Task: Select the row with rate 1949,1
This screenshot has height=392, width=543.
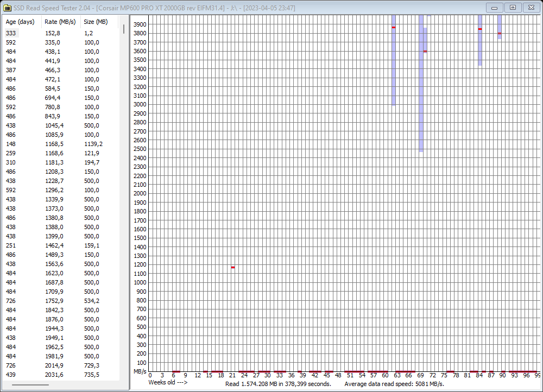Action: [x=61, y=338]
